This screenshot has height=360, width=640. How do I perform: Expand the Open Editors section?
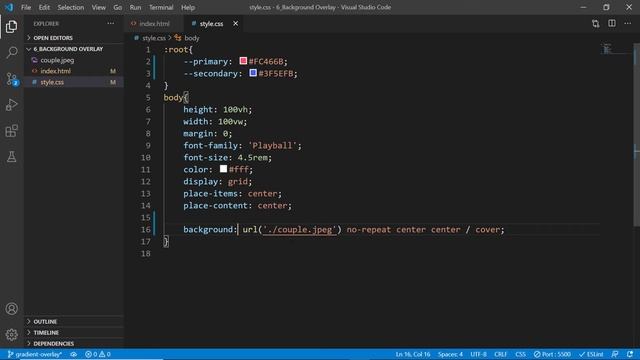[74, 38]
